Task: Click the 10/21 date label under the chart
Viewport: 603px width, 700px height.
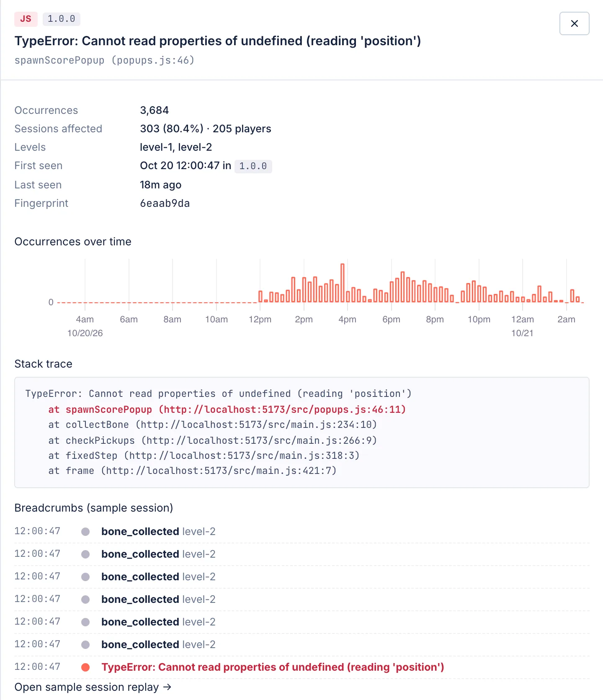Action: (523, 333)
